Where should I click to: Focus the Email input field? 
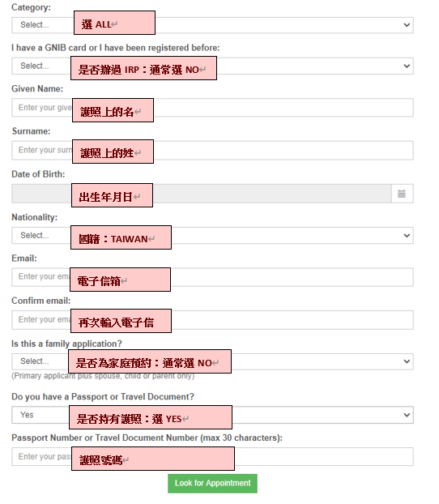pyautogui.click(x=212, y=277)
